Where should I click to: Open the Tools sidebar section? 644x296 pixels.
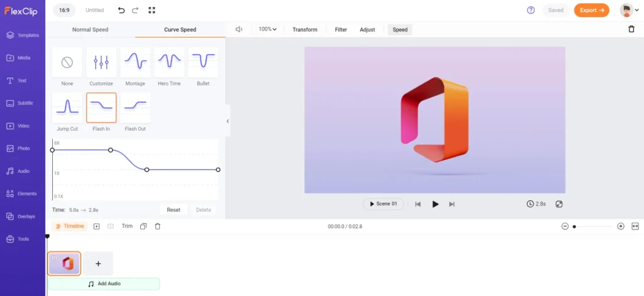(x=18, y=239)
